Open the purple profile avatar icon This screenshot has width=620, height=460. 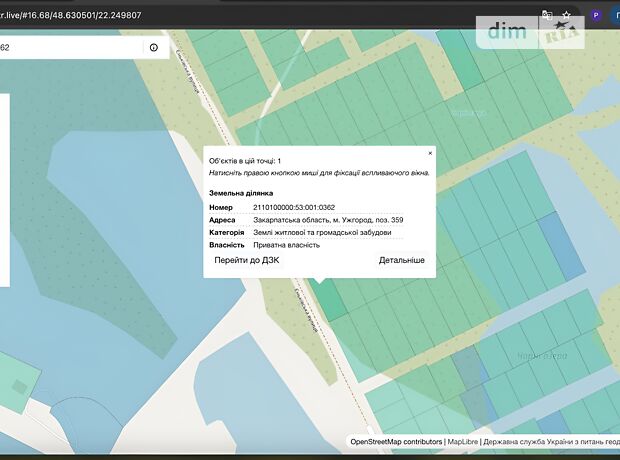[596, 16]
